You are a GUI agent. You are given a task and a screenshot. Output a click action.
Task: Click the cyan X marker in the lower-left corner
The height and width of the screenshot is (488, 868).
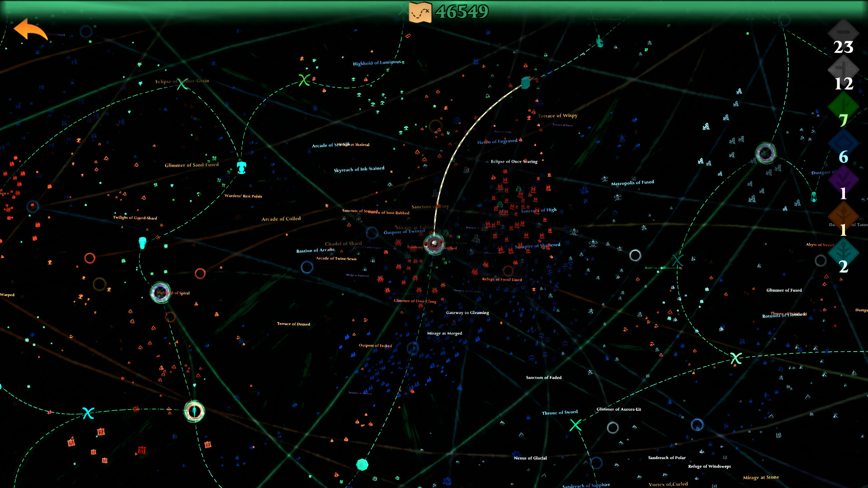89,413
